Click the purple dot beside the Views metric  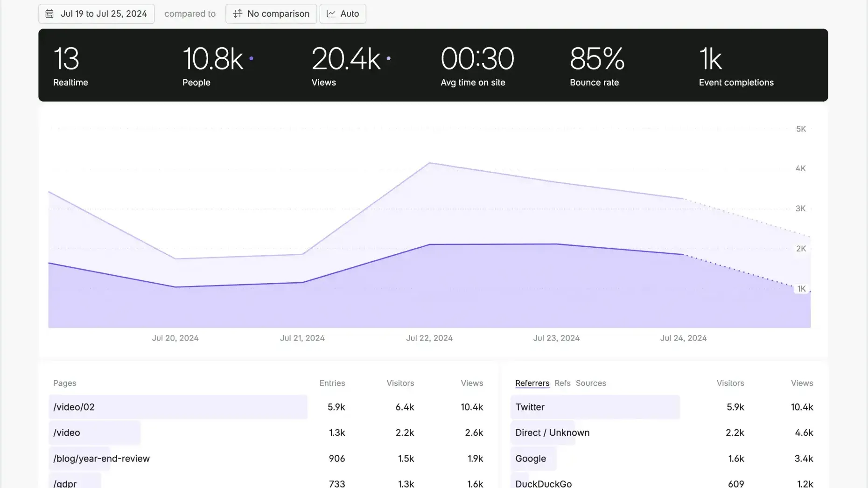click(388, 58)
